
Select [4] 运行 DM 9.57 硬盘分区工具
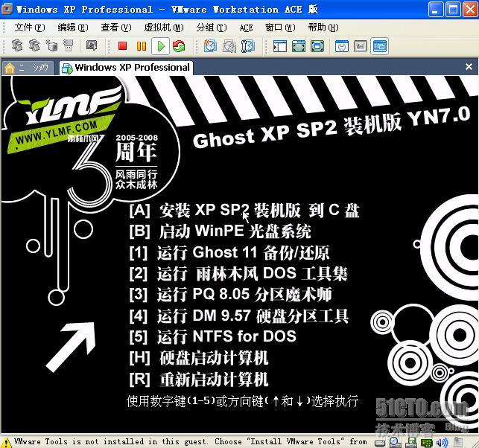tap(238, 316)
